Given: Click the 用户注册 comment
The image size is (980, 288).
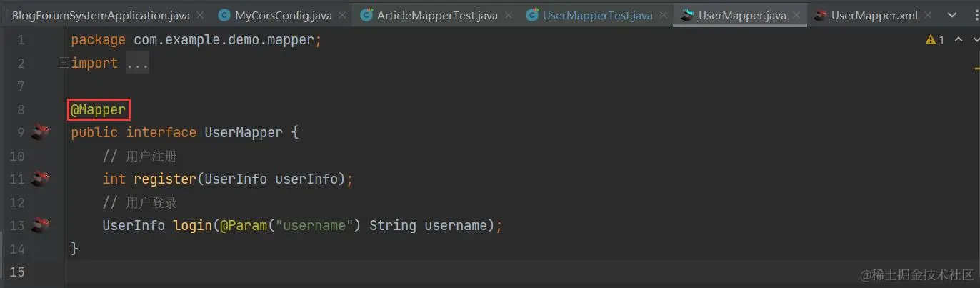Looking at the screenshot, I should point(151,157).
